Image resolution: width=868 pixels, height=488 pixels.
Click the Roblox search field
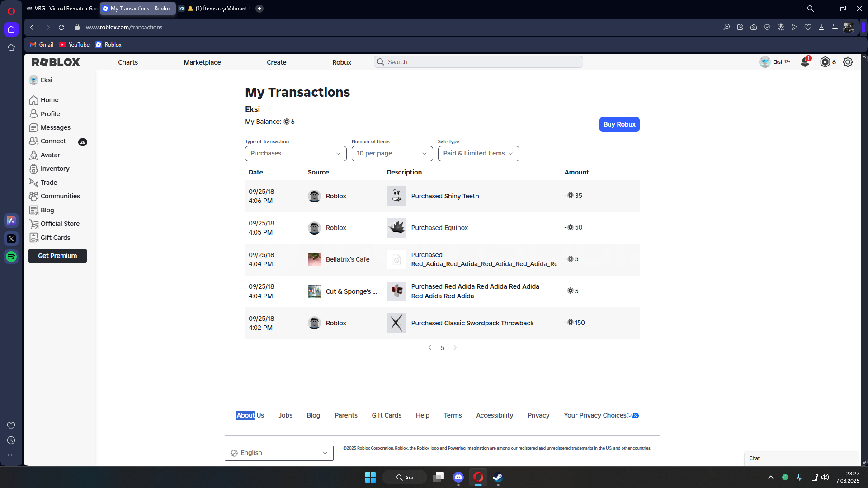(478, 62)
